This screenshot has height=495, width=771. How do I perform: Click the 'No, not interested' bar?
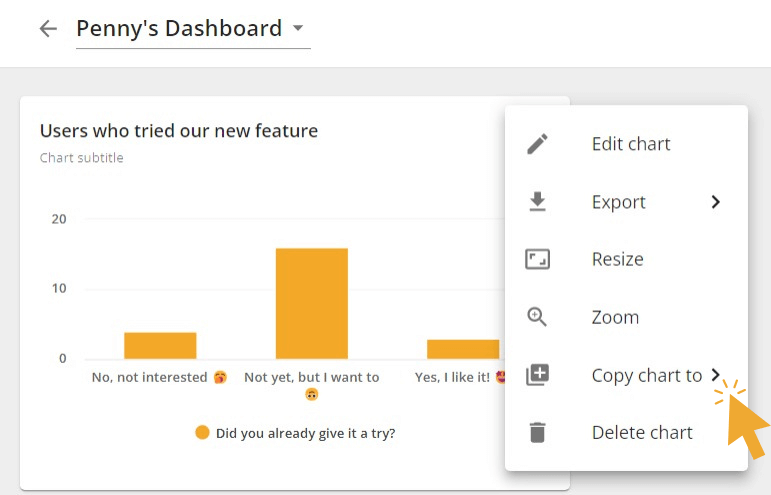[160, 345]
